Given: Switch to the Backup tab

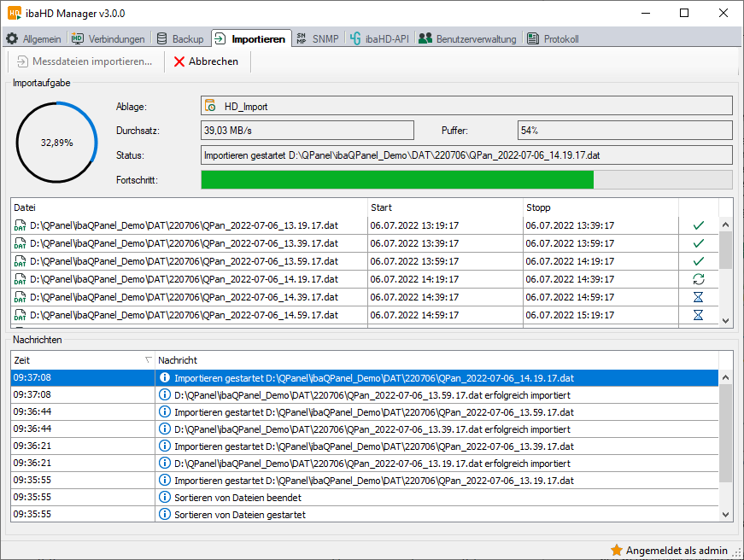Looking at the screenshot, I should tap(180, 39).
